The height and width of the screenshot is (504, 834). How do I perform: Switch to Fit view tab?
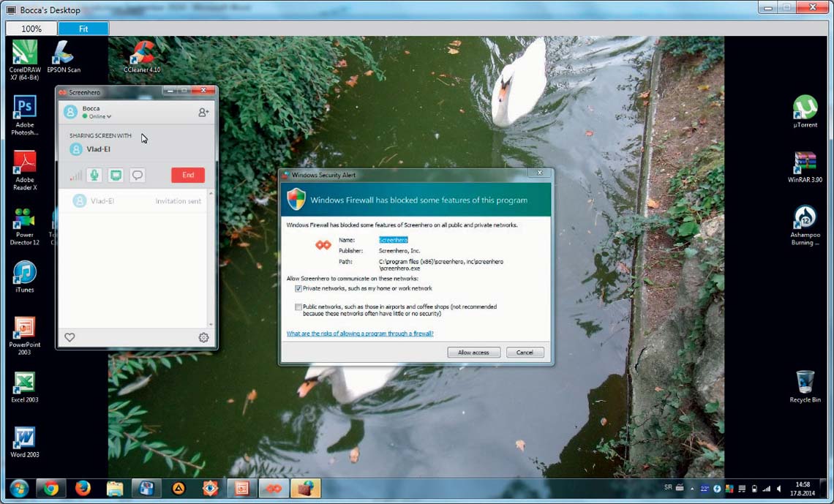coord(83,29)
